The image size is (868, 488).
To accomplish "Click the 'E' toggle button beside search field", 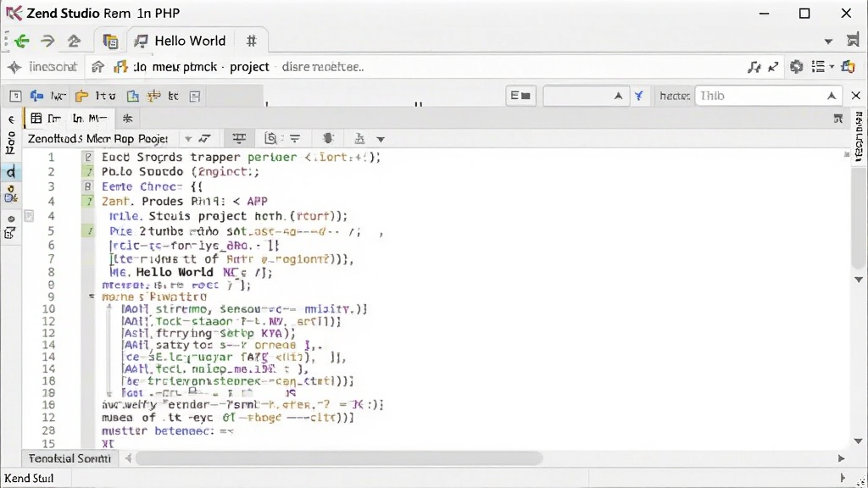I will (520, 96).
